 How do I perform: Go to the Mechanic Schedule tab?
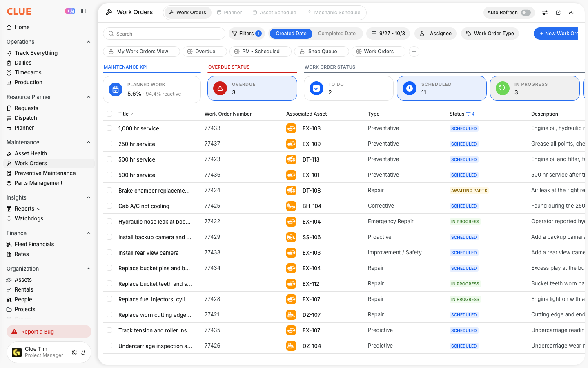pyautogui.click(x=334, y=13)
